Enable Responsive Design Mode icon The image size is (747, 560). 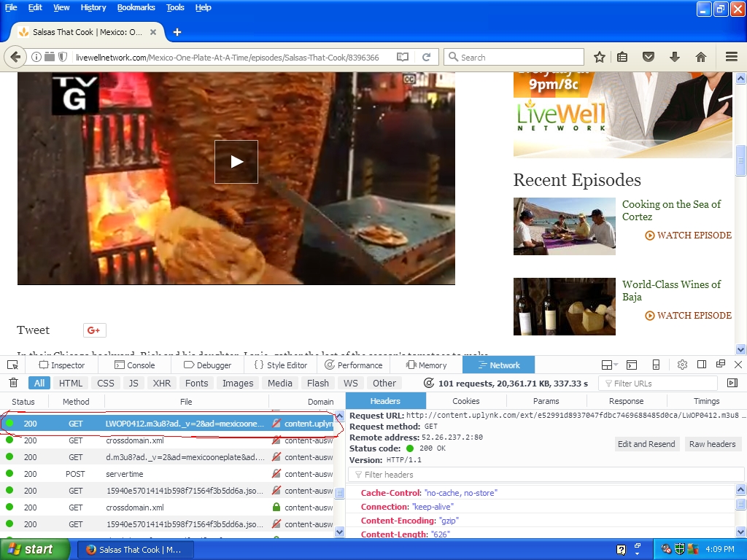656,365
